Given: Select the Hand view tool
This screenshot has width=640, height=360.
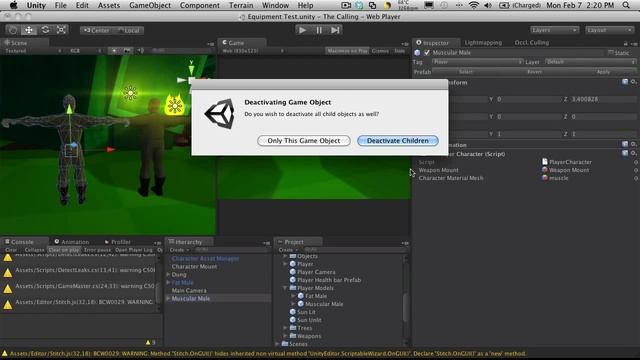Looking at the screenshot, I should pyautogui.click(x=13, y=30).
